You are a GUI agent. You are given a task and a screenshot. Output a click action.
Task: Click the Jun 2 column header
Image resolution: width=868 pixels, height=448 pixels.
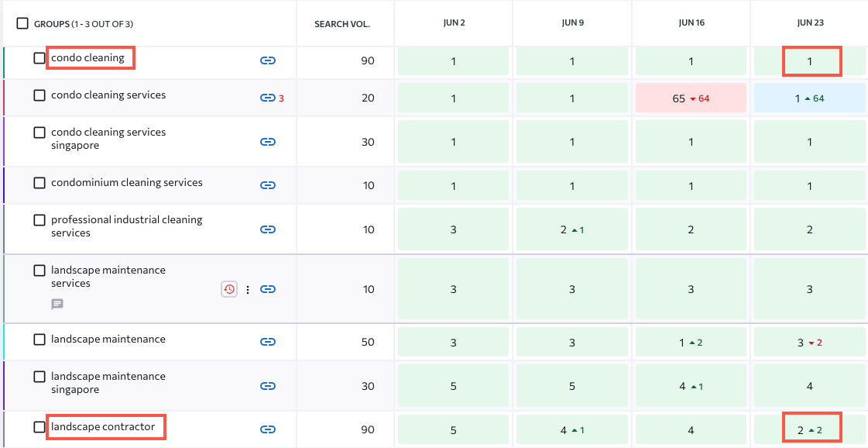[454, 23]
